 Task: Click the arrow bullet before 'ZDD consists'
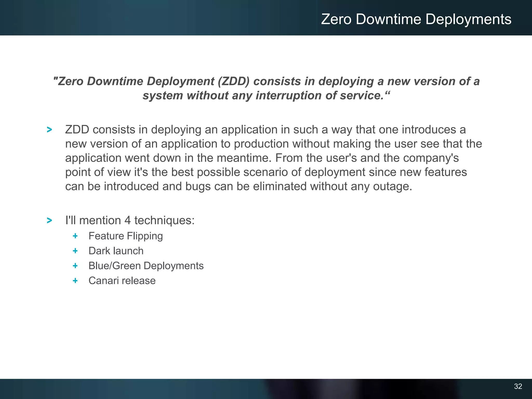(49, 130)
